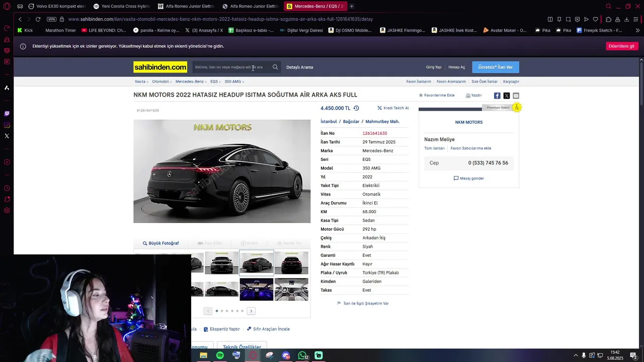Open X from Opera sidebar
644x362 pixels.
[x=7, y=136]
